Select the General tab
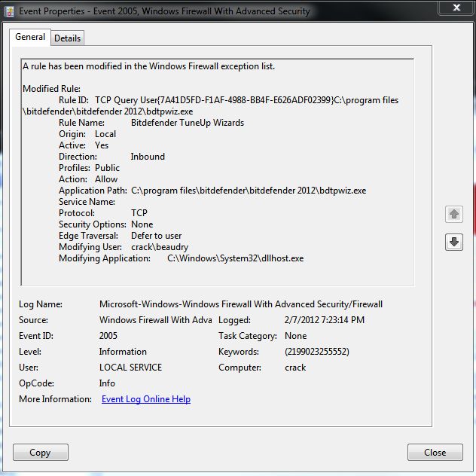Viewport: 476px width, 476px height. 30,37
